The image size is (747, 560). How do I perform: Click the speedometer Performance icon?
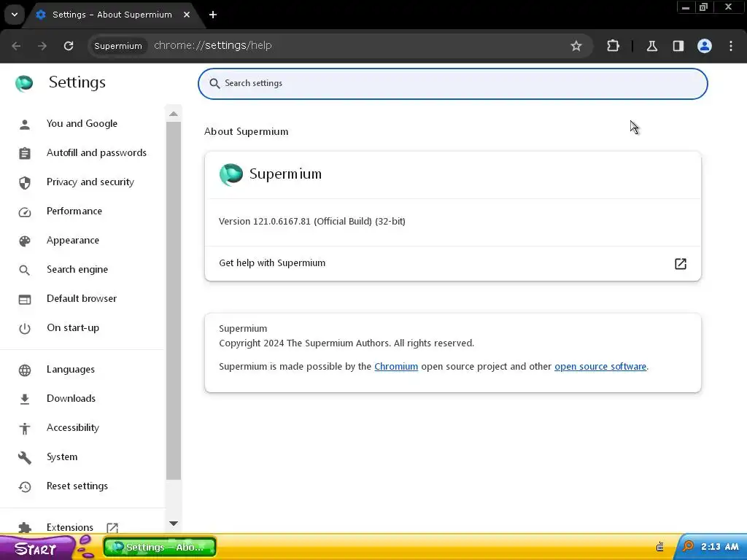[25, 212]
